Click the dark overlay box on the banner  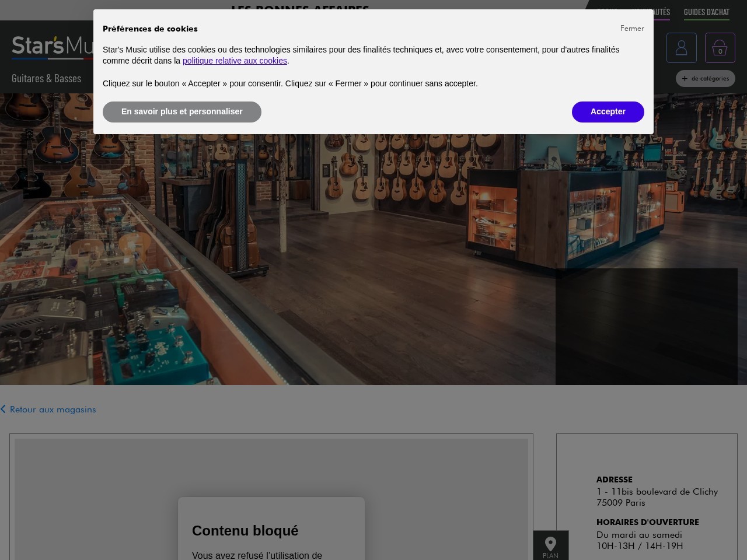[x=646, y=327]
